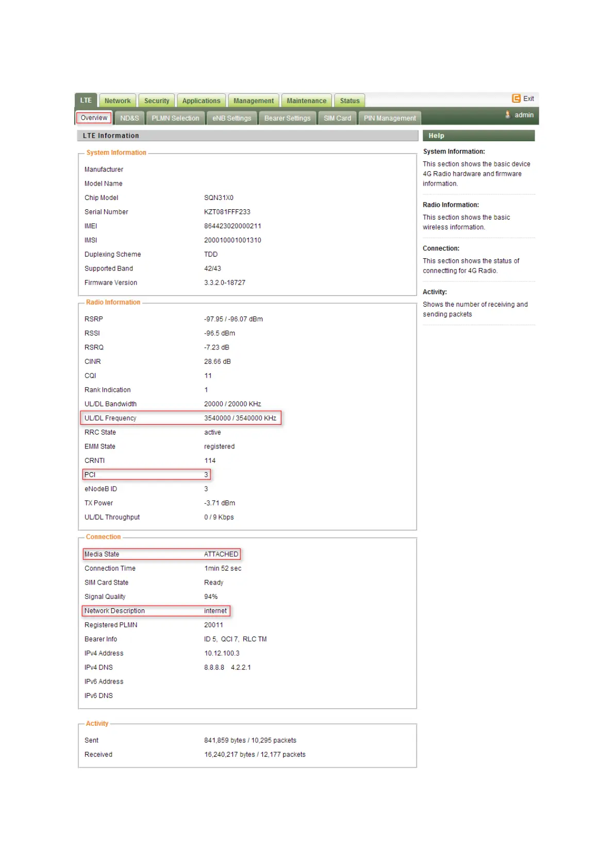Click UL/DL Frequency value 3540000 / 3540000 KHz
Screen dimensions: 614x868
pos(240,418)
